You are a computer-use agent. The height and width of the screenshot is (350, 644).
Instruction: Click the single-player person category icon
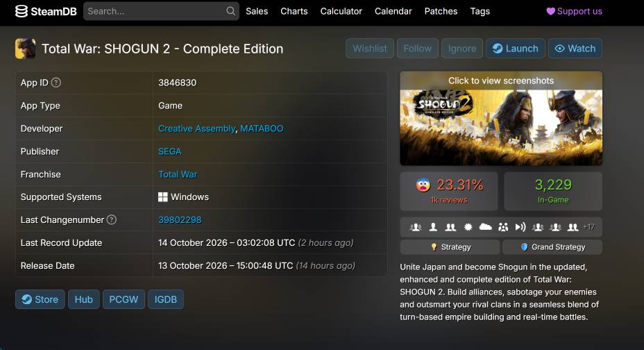(433, 227)
